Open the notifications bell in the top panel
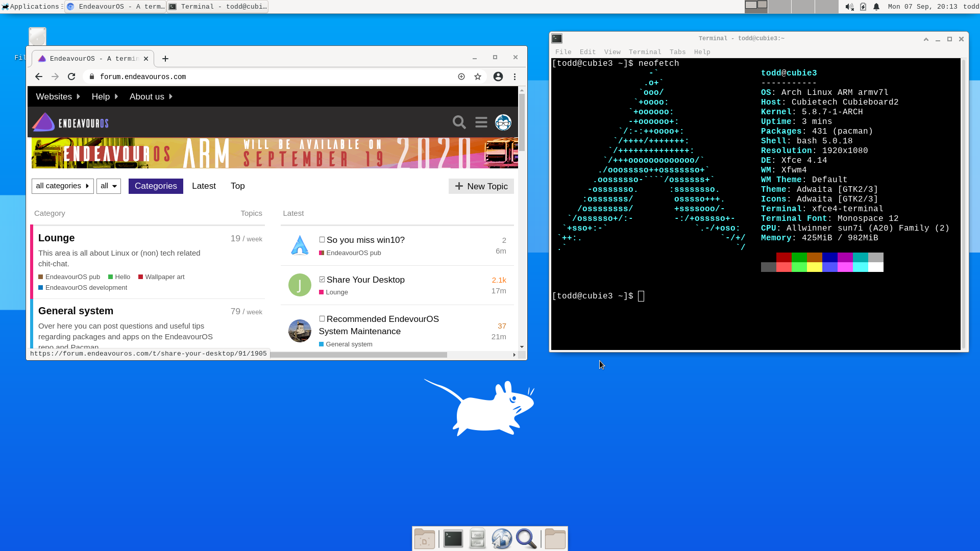 [x=876, y=7]
